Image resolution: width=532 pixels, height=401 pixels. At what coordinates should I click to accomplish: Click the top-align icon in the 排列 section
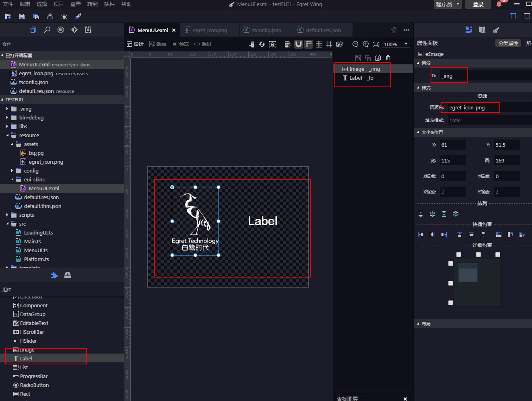pos(421,214)
